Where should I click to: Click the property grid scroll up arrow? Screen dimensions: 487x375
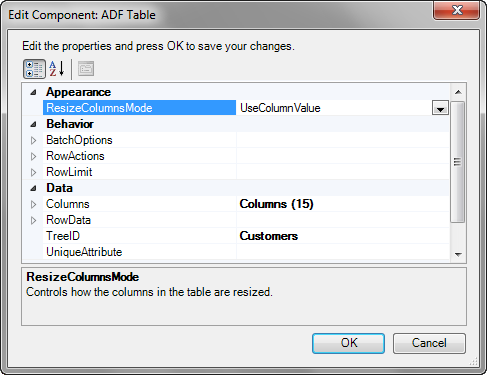coord(458,92)
